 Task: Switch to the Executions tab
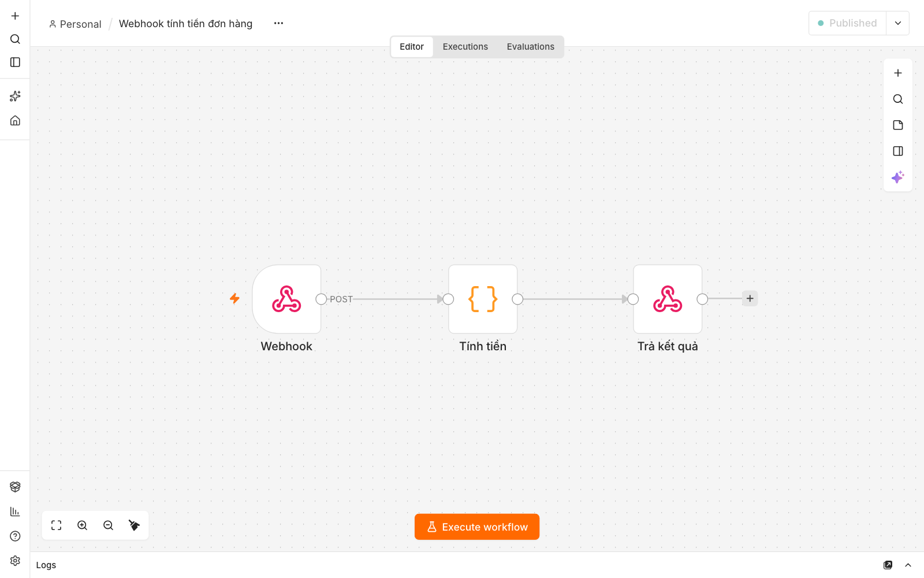pyautogui.click(x=465, y=47)
